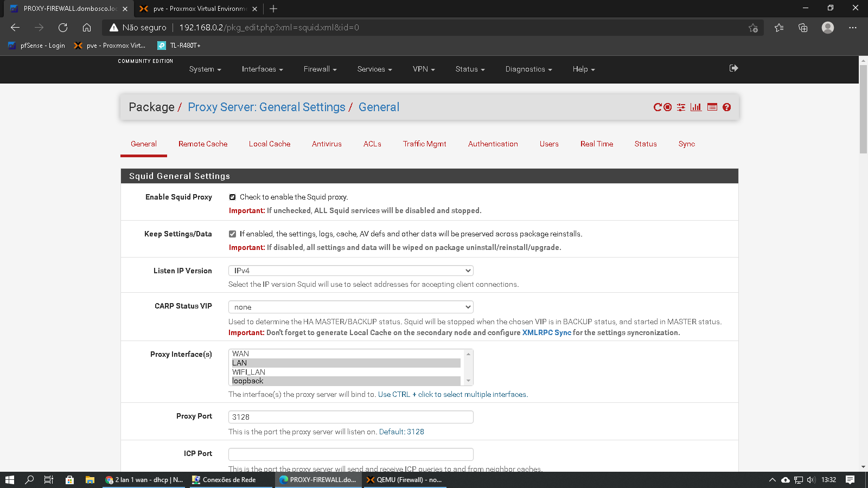Click the pfSense logout icon
The image size is (868, 488).
pos(734,68)
